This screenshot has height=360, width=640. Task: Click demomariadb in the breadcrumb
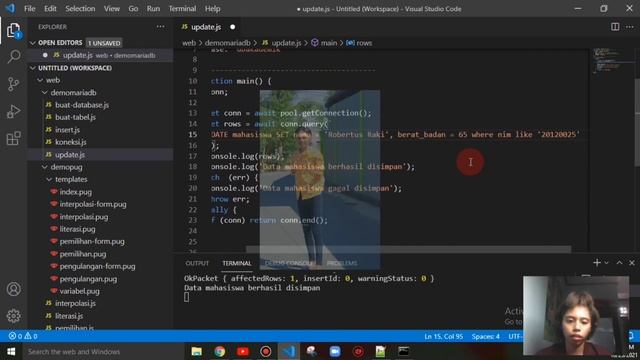point(227,43)
